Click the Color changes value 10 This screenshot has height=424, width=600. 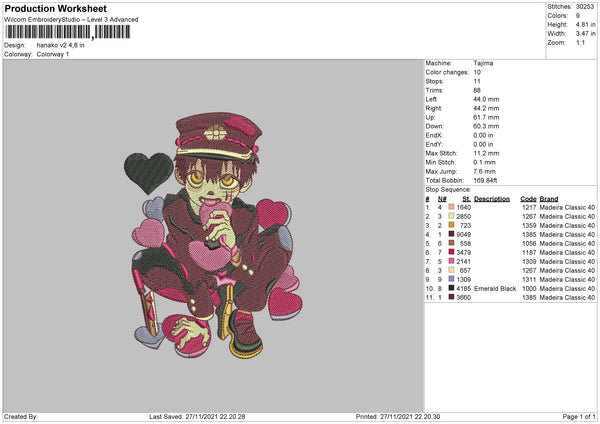(477, 72)
